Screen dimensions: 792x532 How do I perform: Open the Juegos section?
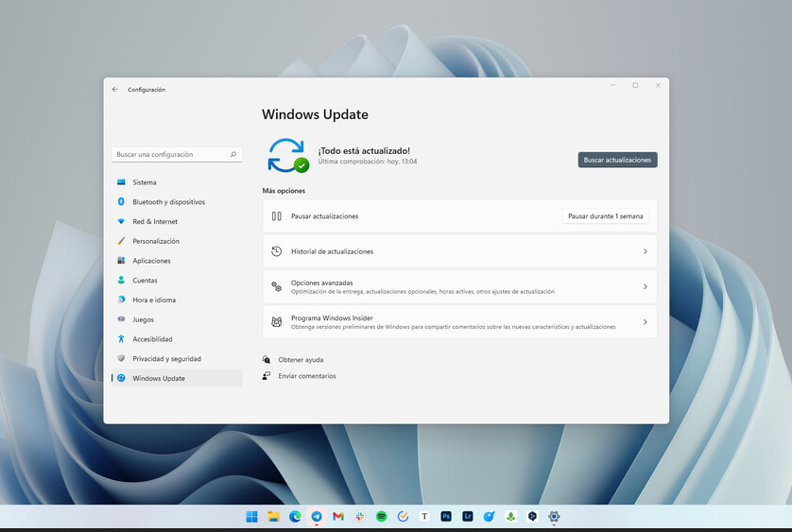pyautogui.click(x=177, y=319)
